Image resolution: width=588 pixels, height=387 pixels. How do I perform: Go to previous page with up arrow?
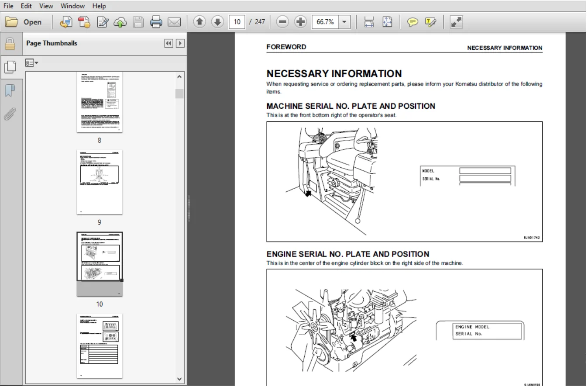199,22
